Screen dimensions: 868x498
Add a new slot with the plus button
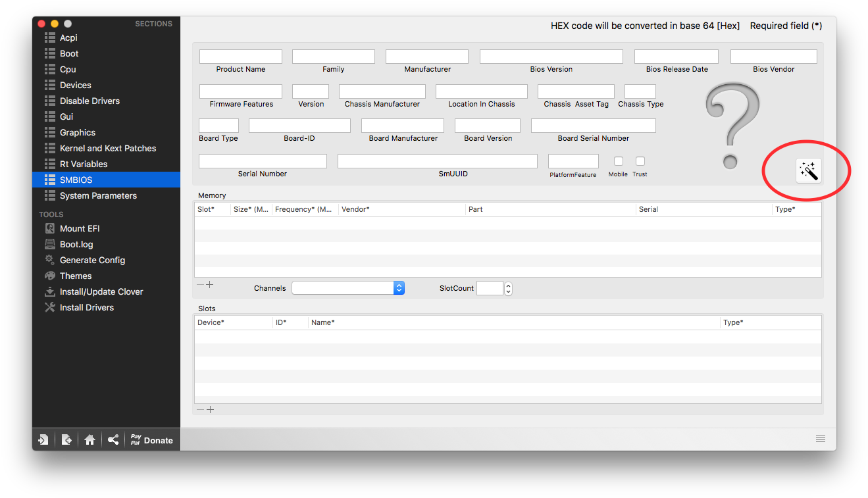point(209,409)
